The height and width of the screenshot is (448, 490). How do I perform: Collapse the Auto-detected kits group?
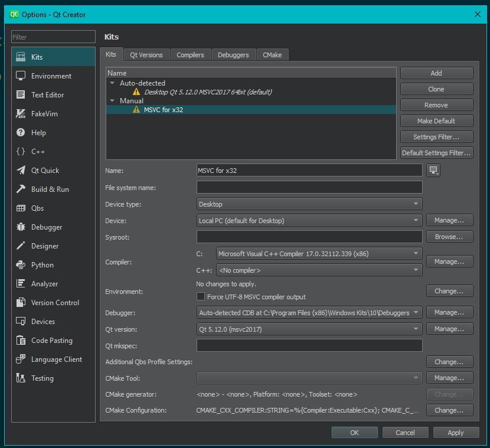(x=112, y=83)
